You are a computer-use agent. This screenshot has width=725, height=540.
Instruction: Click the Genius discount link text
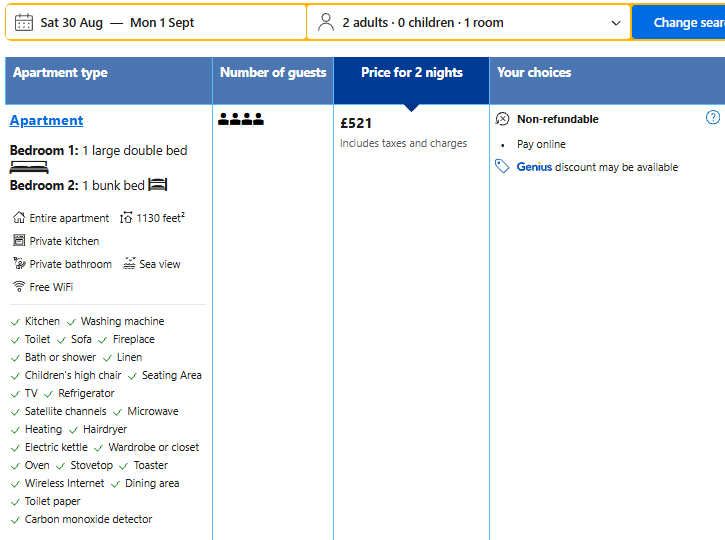click(534, 167)
